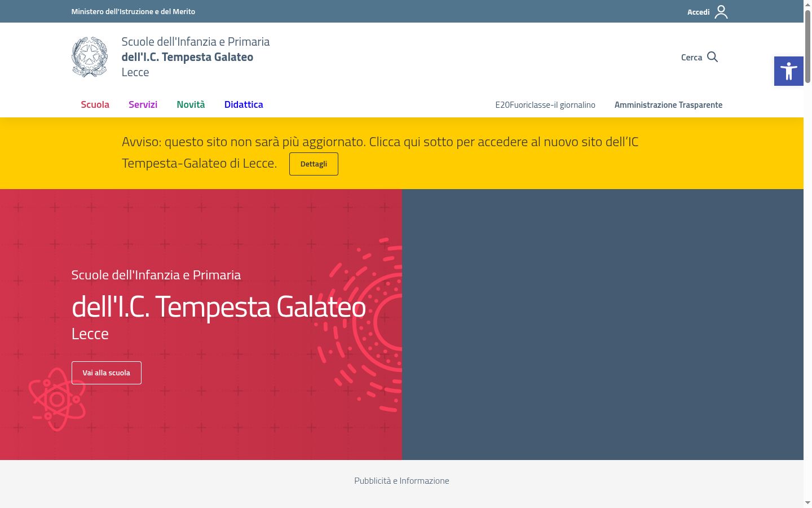Click the Italian Republic emblem logo

[90, 57]
